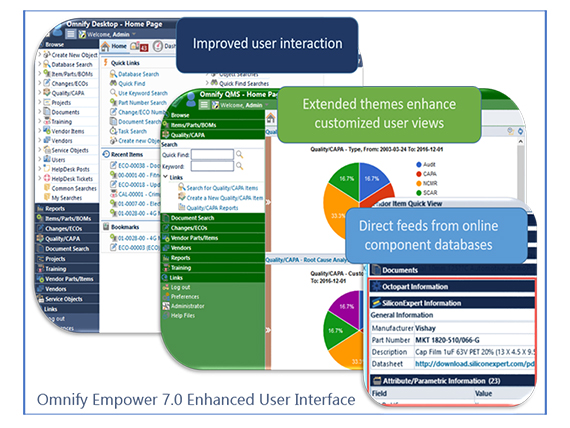This screenshot has width=570, height=428.
Task: Click in the Quick Find input field
Action: pyautogui.click(x=212, y=155)
